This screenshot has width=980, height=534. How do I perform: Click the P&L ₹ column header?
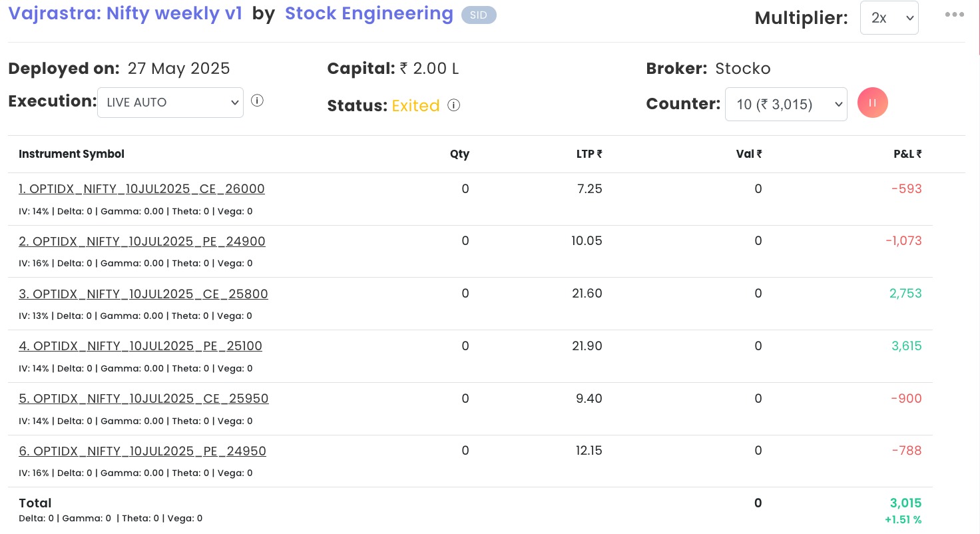click(x=907, y=154)
